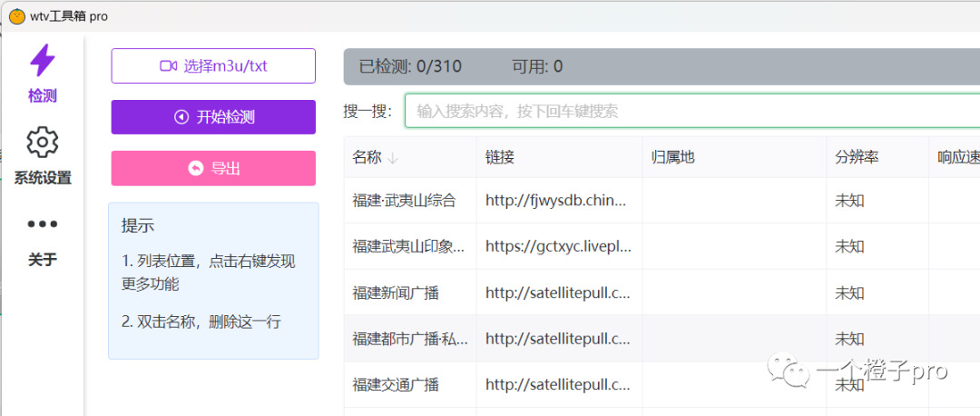
Task: Click tip 1 about 列表位置 right-click
Action: point(208,272)
